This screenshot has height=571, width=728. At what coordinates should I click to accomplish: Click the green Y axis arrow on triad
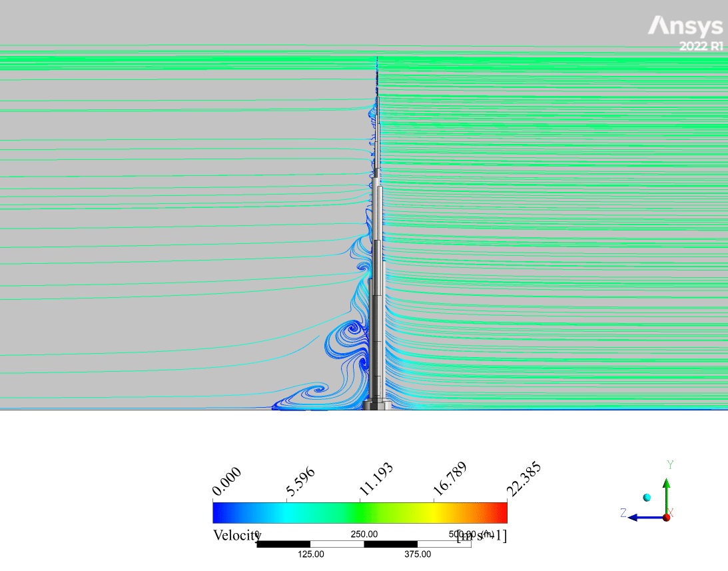pyautogui.click(x=666, y=485)
